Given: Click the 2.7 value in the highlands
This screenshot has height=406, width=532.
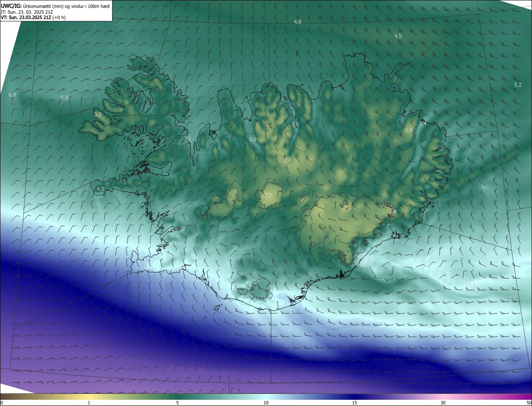Looking at the screenshot, I should click(288, 160).
